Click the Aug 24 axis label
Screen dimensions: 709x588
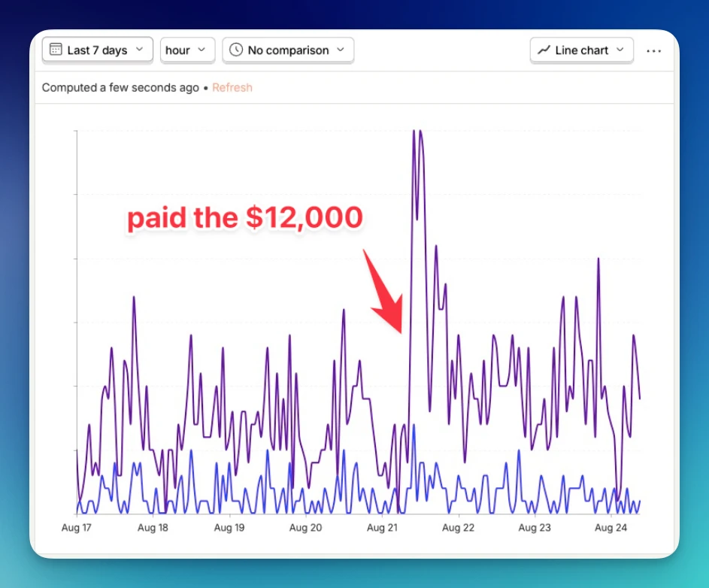point(611,527)
